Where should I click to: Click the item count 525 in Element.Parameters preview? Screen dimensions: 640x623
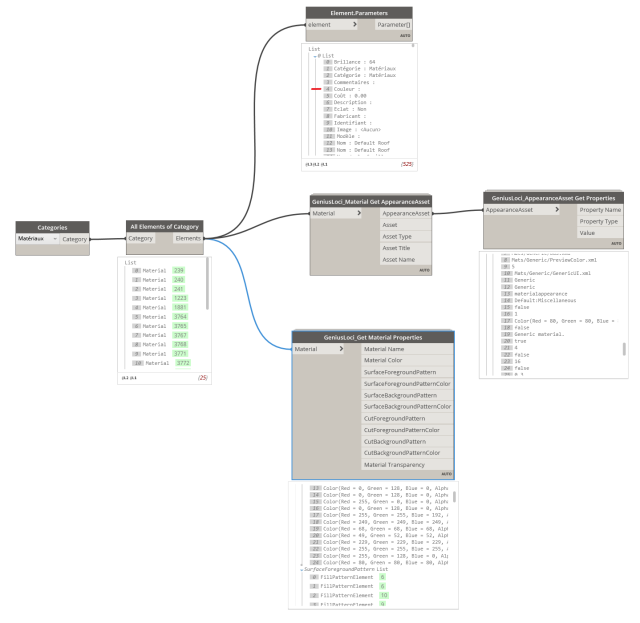point(407,164)
